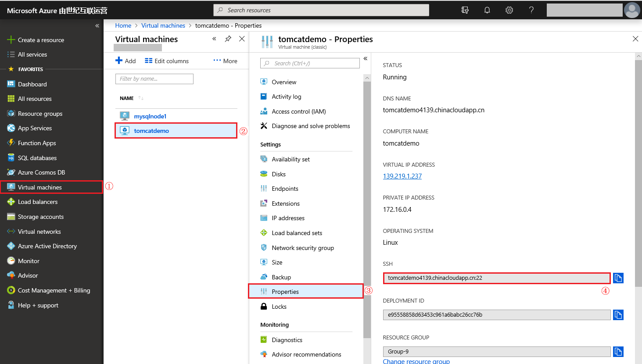Open Network security group settings
This screenshot has height=364, width=642.
[x=302, y=248]
